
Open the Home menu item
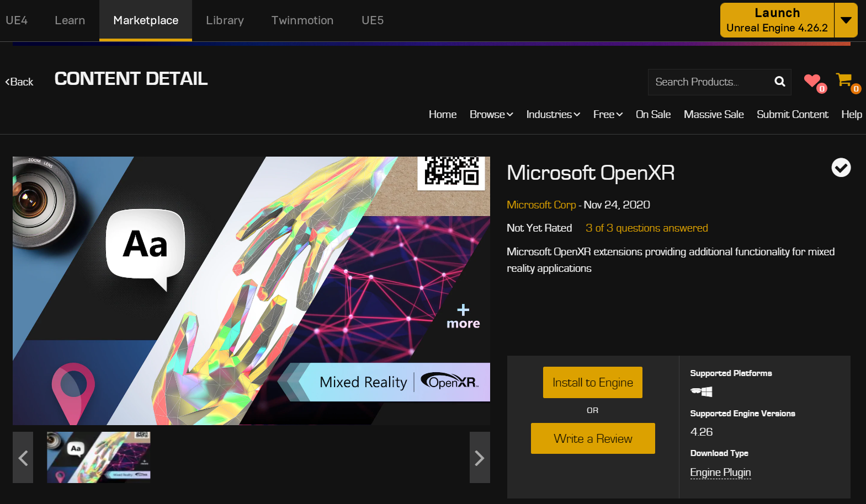(x=443, y=115)
